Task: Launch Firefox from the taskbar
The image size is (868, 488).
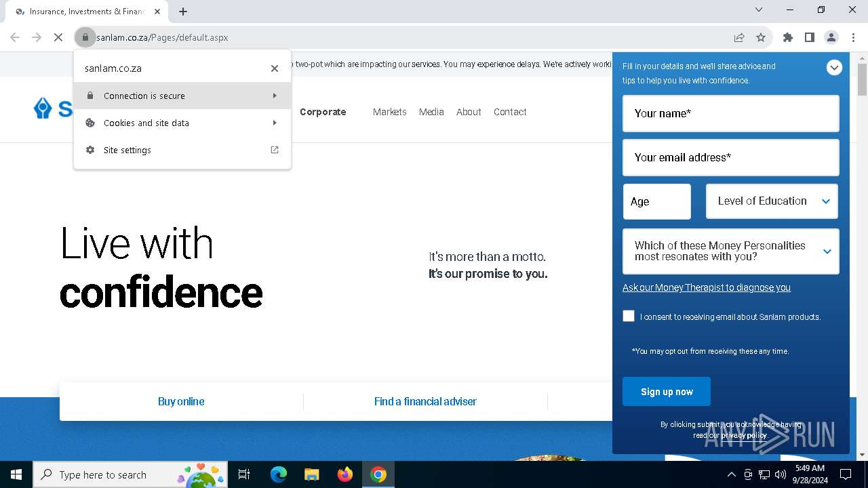Action: point(345,474)
